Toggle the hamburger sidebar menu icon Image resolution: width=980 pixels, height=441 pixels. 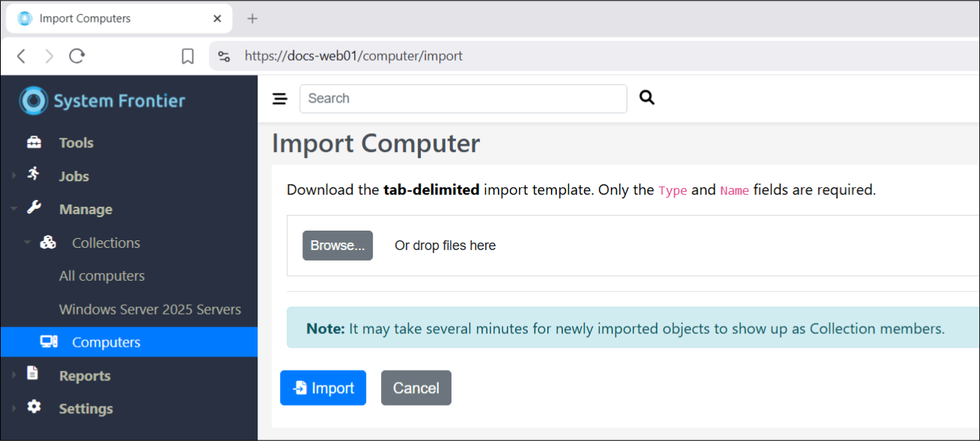[280, 99]
